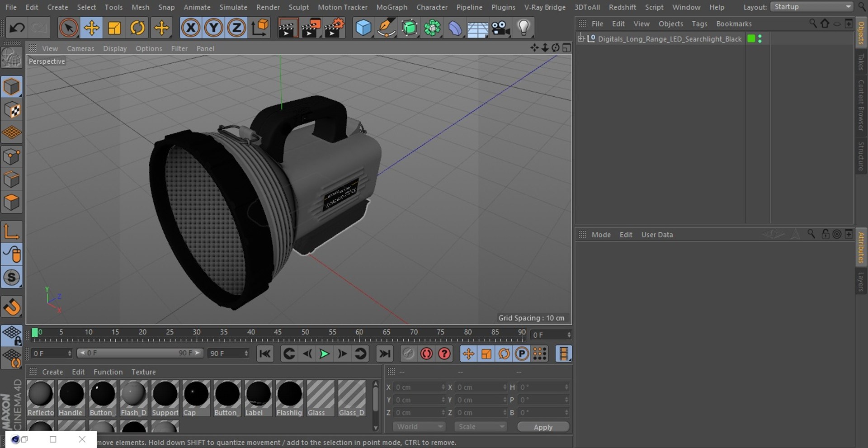Toggle searchlight object's visibility dots
This screenshot has height=448, width=868.
(x=760, y=38)
